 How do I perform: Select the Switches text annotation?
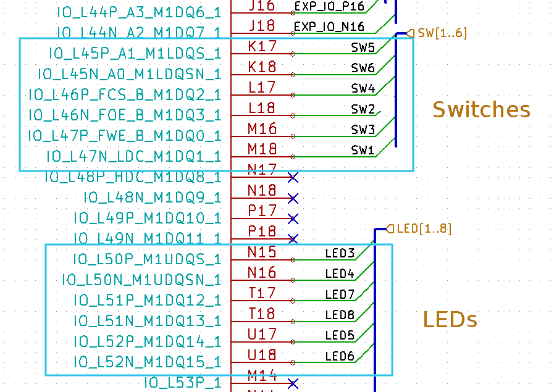[x=481, y=110]
